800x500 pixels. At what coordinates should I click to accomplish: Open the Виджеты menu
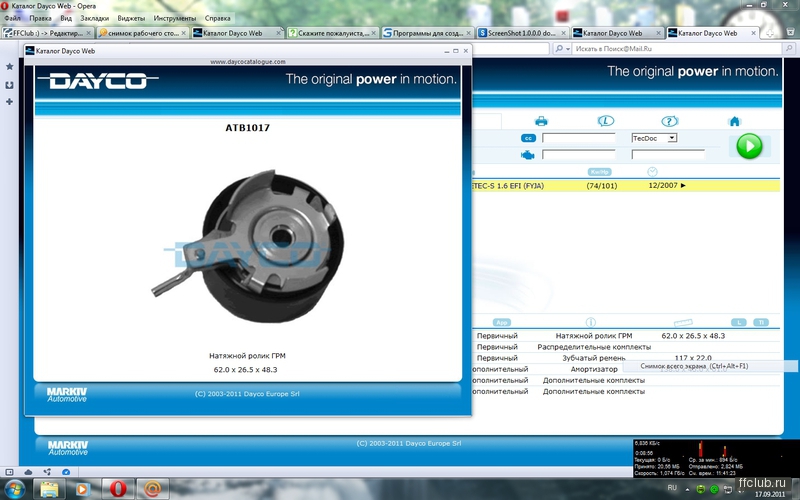131,18
